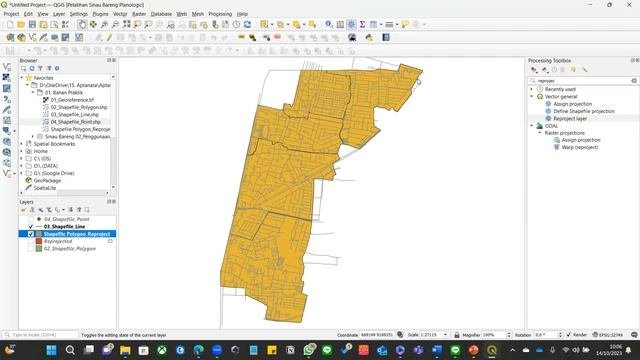The width and height of the screenshot is (640, 360).
Task: Select 01_Georeference.tif in Browser
Action: (x=72, y=100)
